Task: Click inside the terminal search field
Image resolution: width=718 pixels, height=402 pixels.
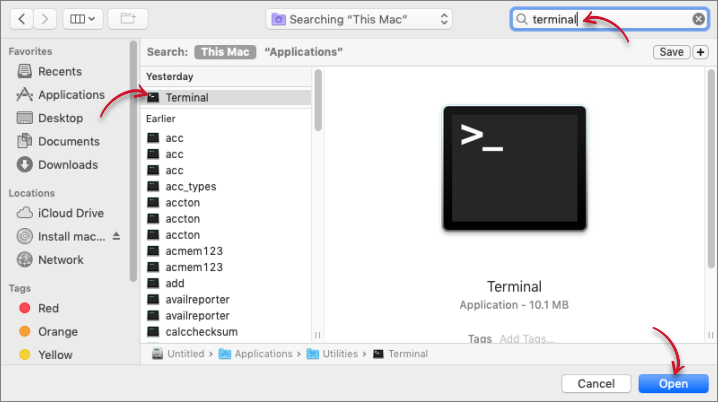Action: click(x=609, y=19)
